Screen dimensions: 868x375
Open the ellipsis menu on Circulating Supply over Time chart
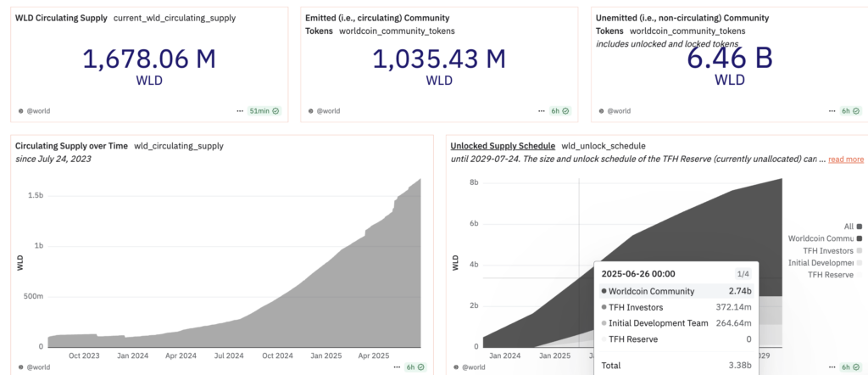tap(397, 367)
